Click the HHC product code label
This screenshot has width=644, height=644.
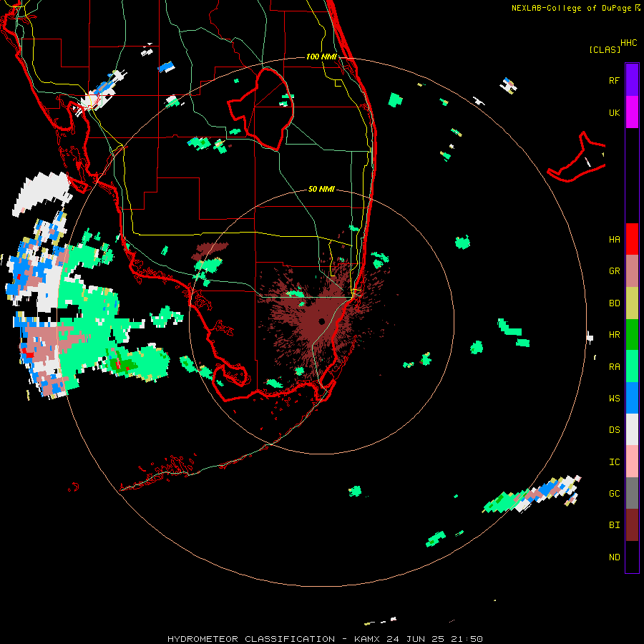pos(629,43)
